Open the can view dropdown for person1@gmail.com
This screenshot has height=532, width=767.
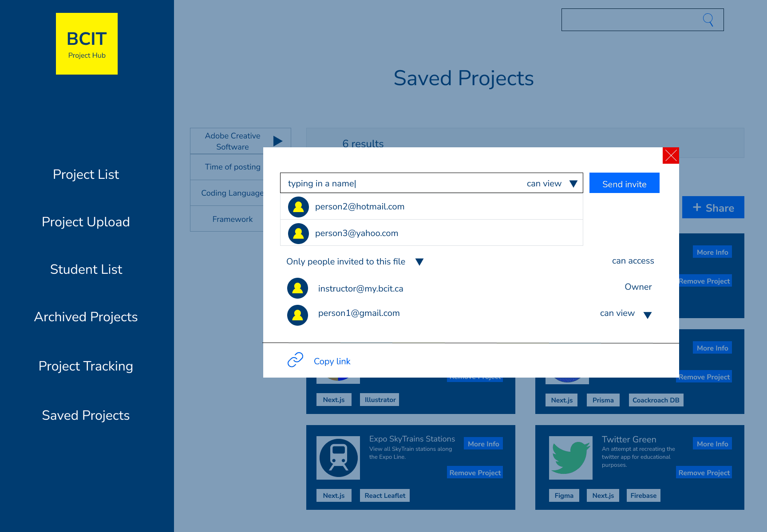pos(648,315)
